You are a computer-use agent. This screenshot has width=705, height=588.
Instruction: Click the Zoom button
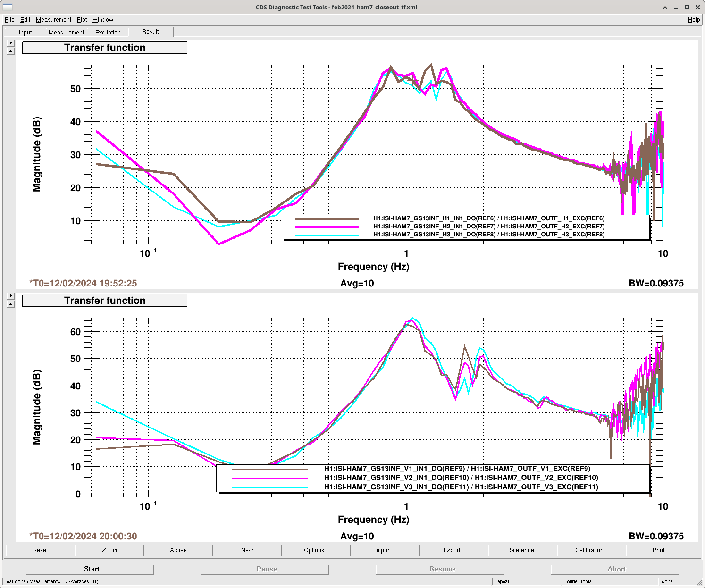[109, 550]
